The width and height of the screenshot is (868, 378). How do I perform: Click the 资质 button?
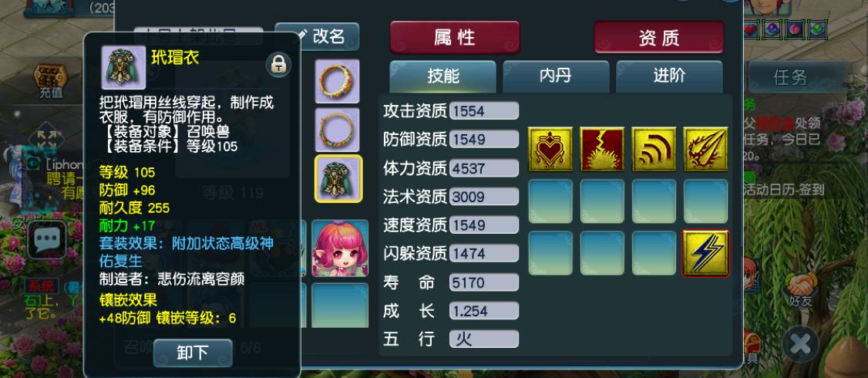tap(659, 38)
